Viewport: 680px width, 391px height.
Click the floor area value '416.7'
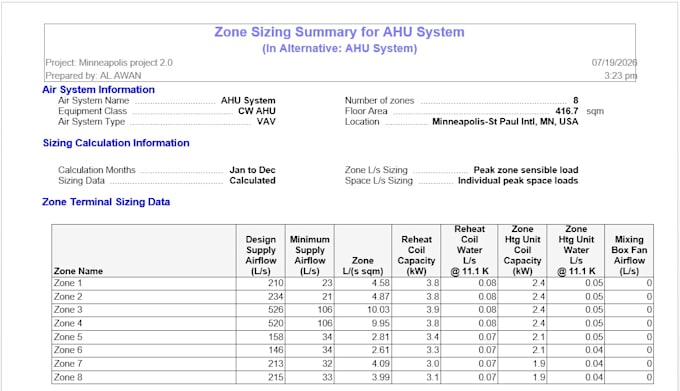567,111
